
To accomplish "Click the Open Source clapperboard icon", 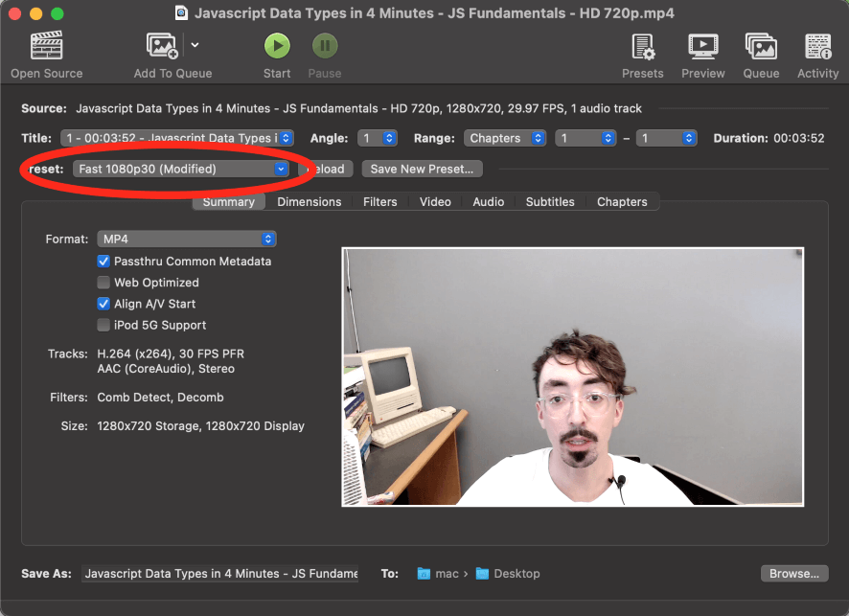I will pos(46,46).
